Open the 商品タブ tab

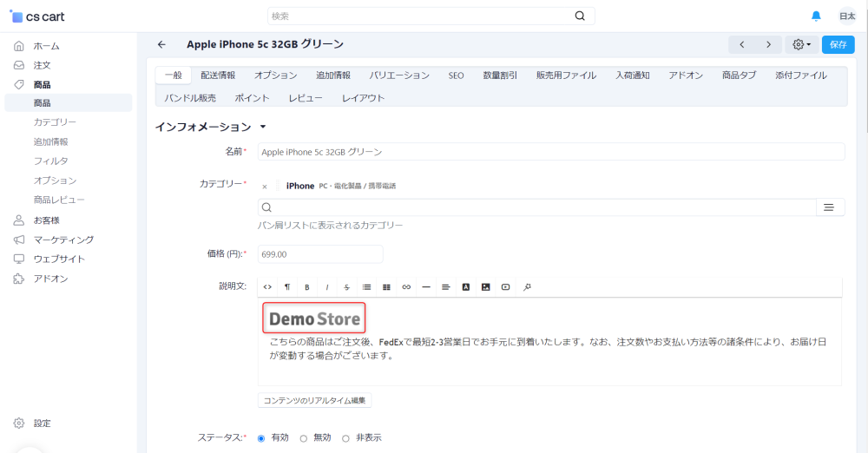(x=739, y=75)
